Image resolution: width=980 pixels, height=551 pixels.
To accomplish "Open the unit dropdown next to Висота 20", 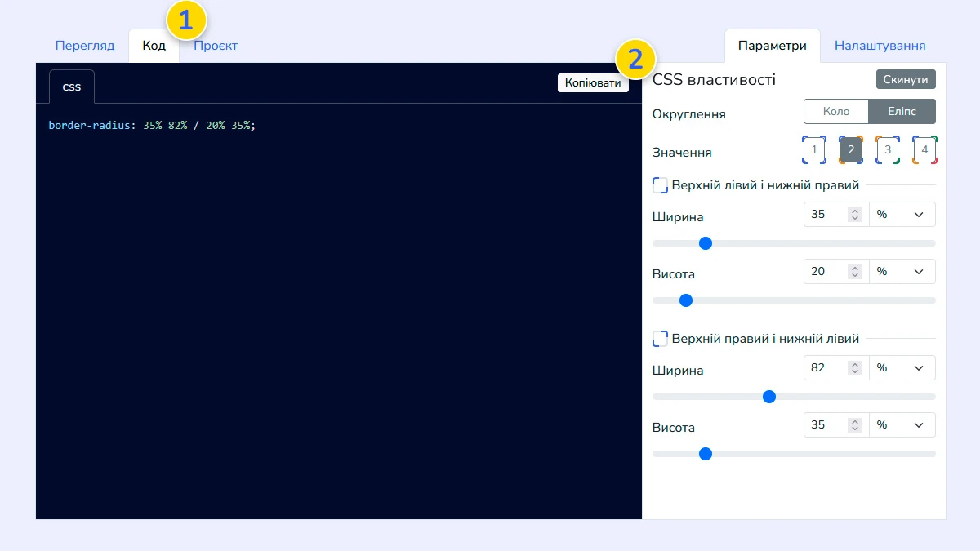I will click(902, 271).
